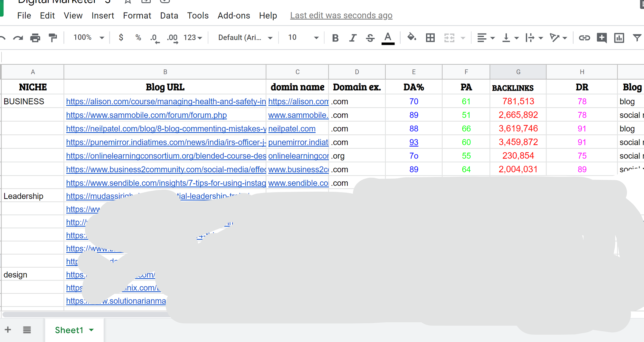The width and height of the screenshot is (644, 342).
Task: Expand the Sheet1 tab menu
Action: tap(91, 330)
